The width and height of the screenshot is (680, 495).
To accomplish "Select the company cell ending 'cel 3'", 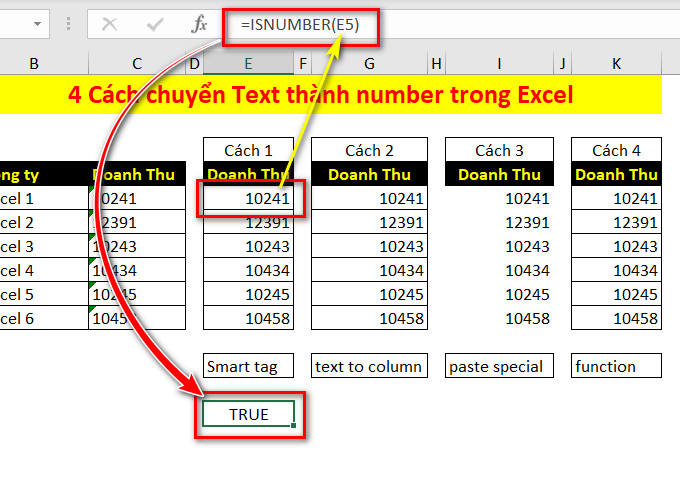I will [44, 246].
